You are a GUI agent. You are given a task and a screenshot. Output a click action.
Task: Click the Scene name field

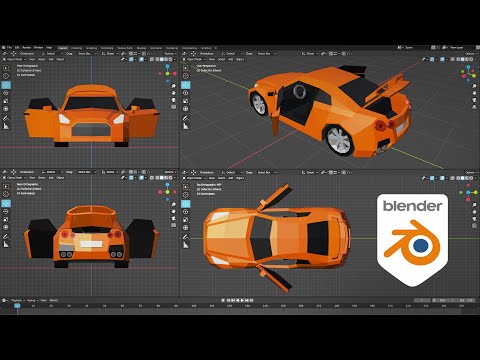click(417, 48)
